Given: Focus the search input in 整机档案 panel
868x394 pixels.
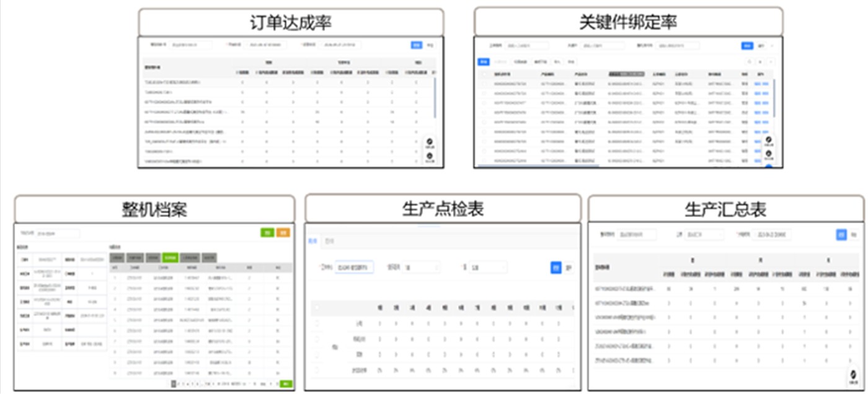Looking at the screenshot, I should (58, 234).
